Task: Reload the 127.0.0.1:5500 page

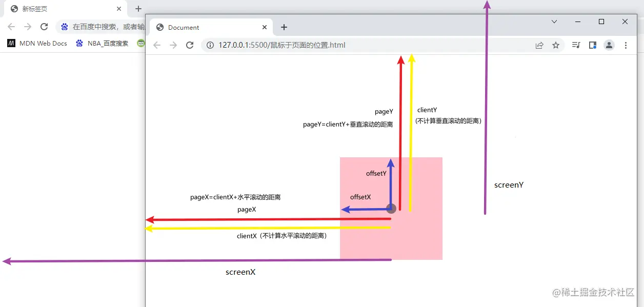Action: pyautogui.click(x=190, y=45)
